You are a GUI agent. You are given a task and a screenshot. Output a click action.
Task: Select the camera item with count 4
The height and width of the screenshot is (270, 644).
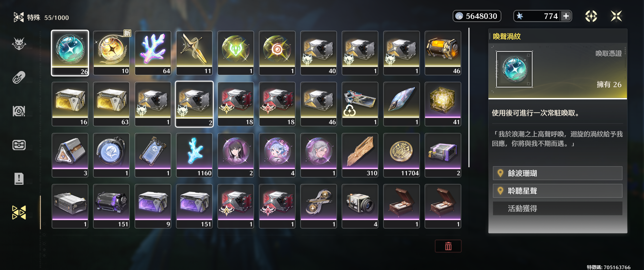(360, 206)
